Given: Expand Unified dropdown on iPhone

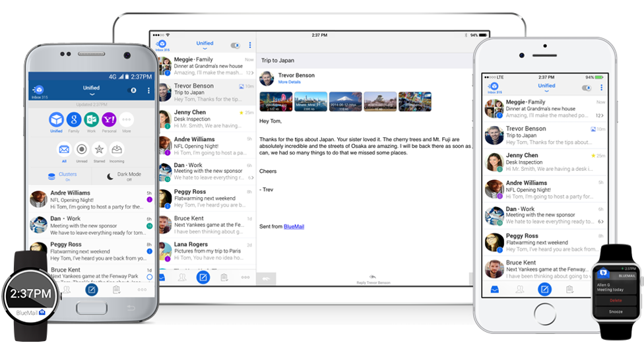Looking at the screenshot, I should pyautogui.click(x=546, y=88).
